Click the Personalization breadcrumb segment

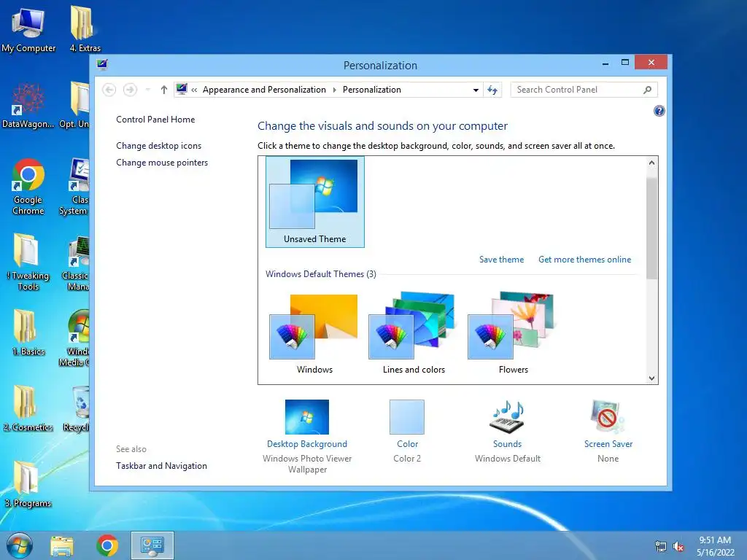tap(371, 90)
